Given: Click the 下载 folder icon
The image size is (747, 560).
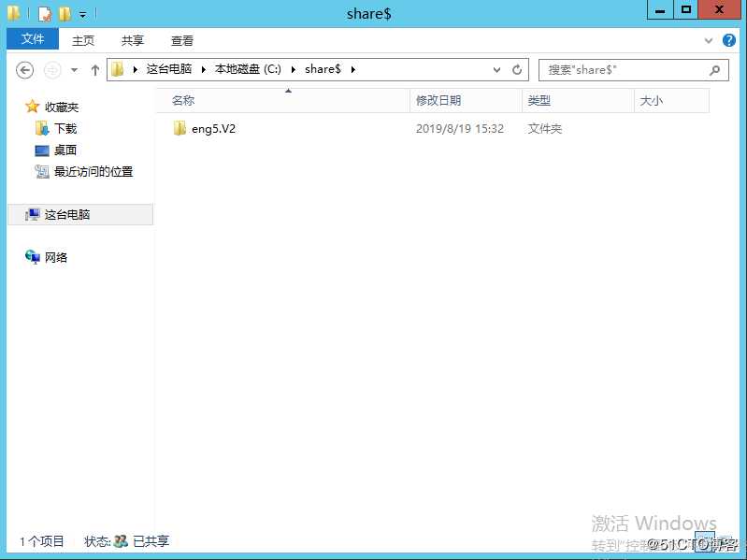Looking at the screenshot, I should [42, 128].
